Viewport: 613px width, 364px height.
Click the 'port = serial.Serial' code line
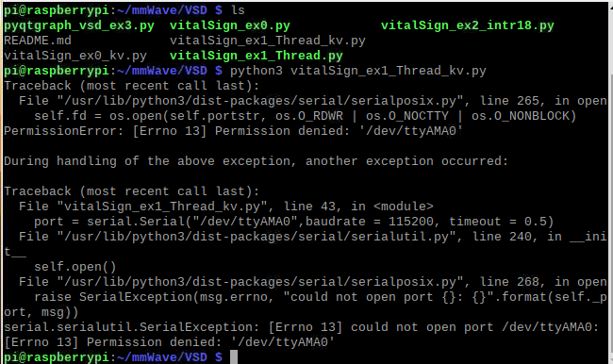click(x=293, y=222)
